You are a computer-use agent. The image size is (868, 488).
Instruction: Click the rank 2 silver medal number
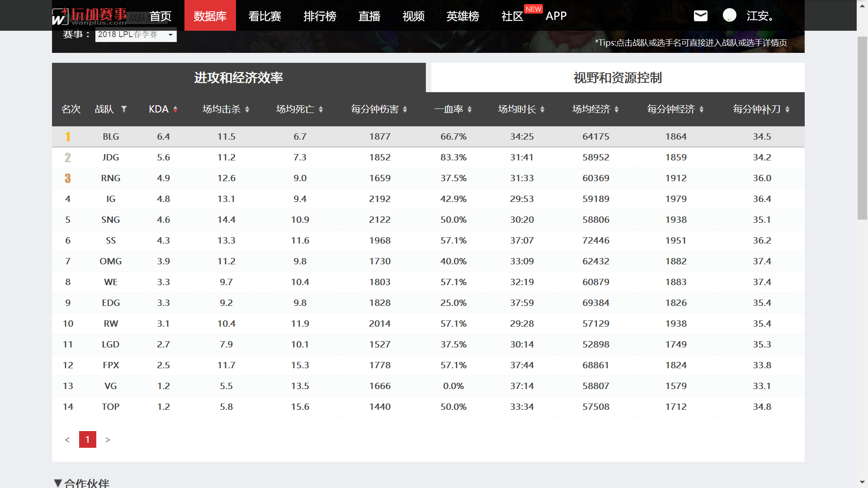68,157
